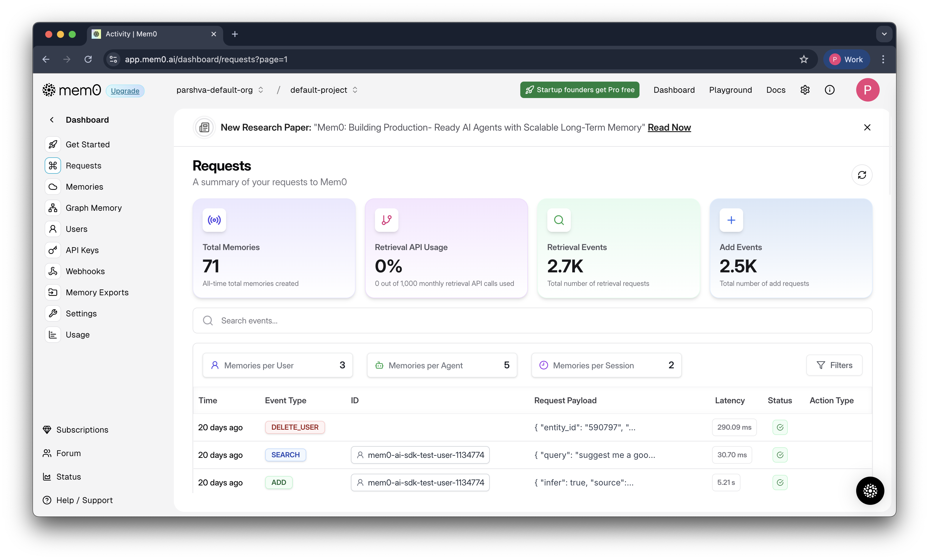The width and height of the screenshot is (929, 560).
Task: Expand the default-project project selector
Action: click(324, 90)
